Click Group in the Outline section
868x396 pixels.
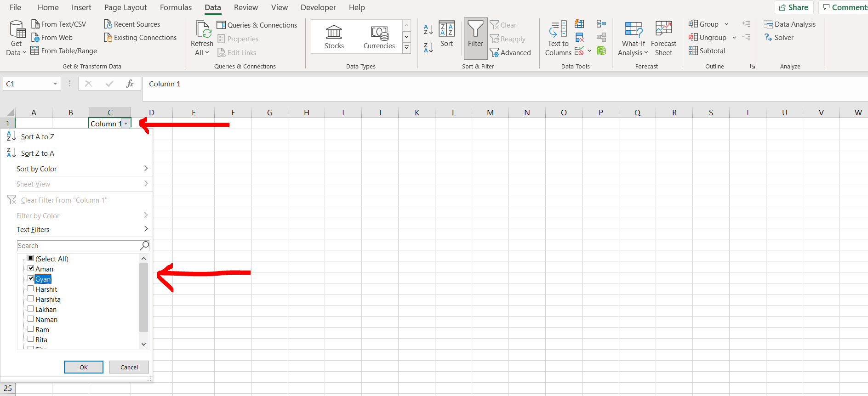(x=704, y=24)
